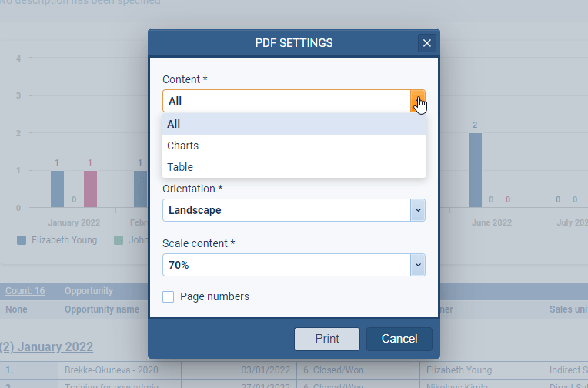
Task: Click the (2) January 2022 group header
Action: 46,346
